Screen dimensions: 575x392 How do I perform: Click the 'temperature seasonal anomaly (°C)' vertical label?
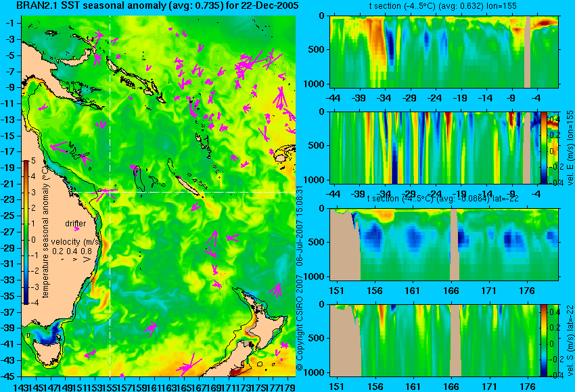45,231
